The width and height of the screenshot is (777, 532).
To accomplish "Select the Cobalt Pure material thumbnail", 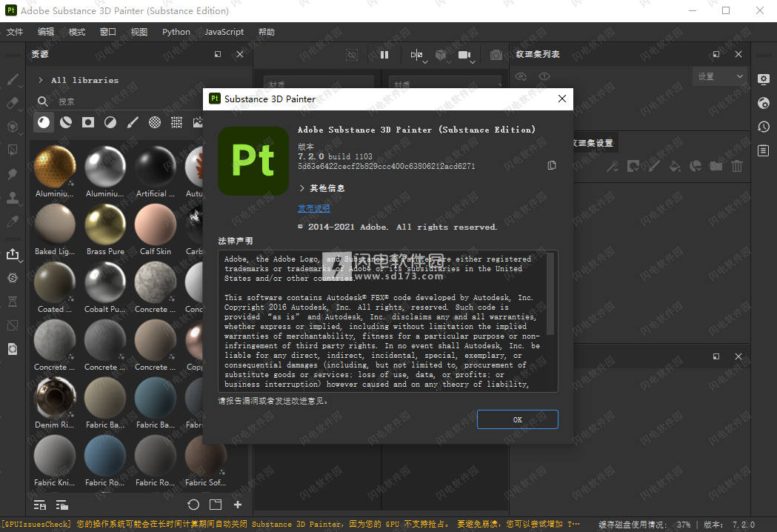I will pos(105,287).
